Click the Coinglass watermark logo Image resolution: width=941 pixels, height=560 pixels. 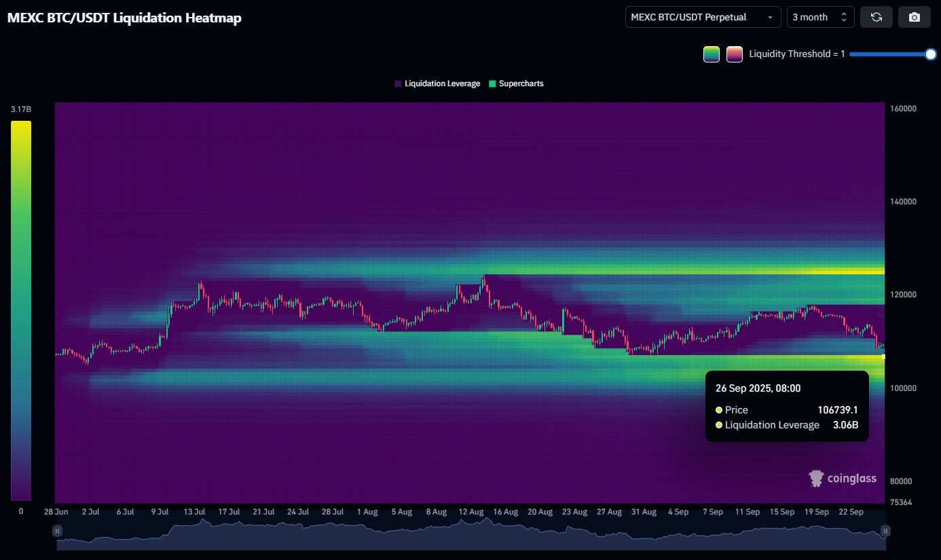pos(842,479)
